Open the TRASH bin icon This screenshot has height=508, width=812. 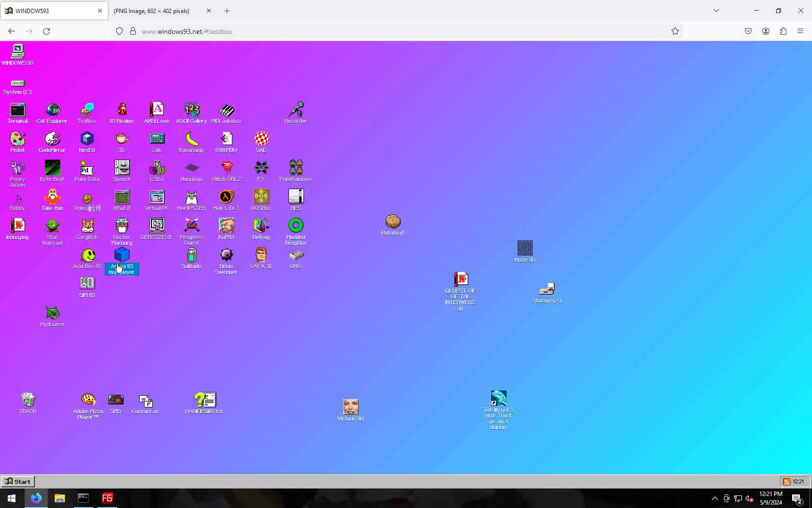28,403
